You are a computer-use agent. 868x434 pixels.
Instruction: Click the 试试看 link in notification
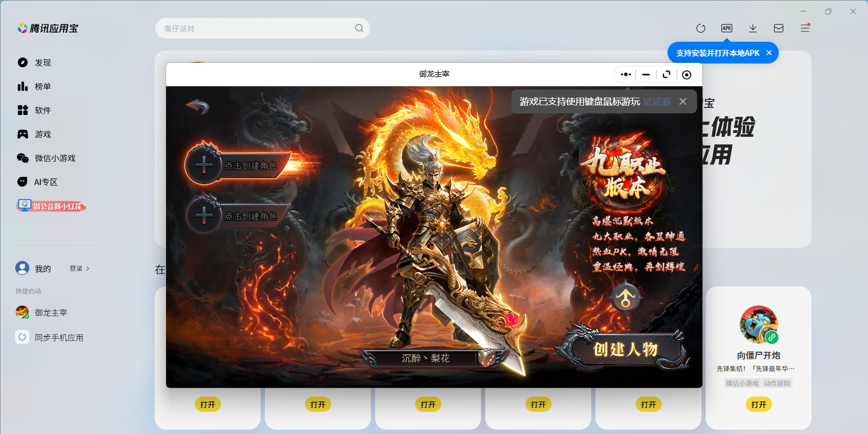(x=657, y=101)
